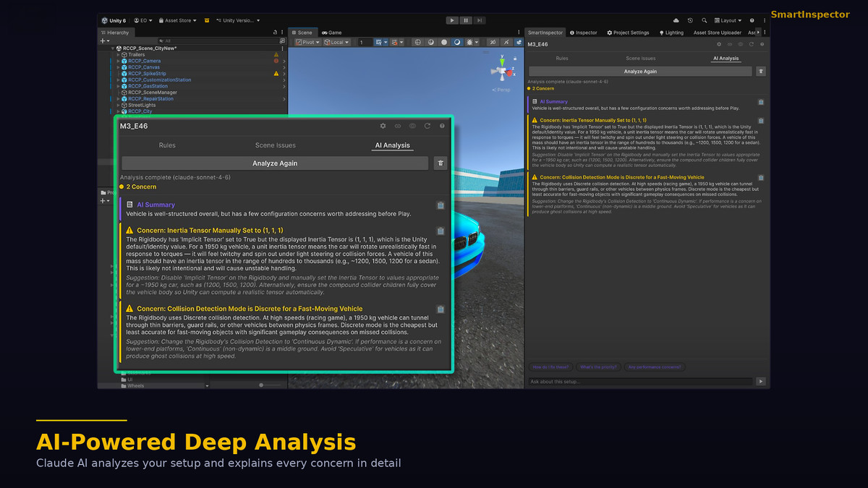Open the Pivot dropdown in Scene toolbar
The height and width of the screenshot is (488, 868).
[x=307, y=43]
